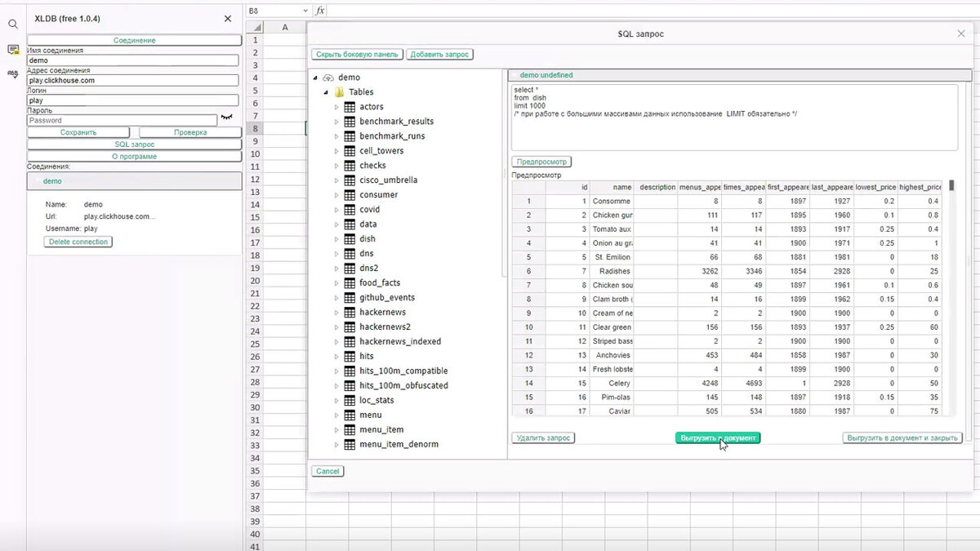Open О программе about section

[135, 156]
